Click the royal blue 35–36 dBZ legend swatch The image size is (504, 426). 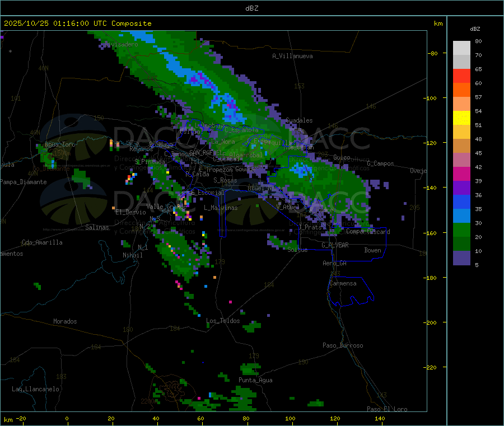[461, 202]
